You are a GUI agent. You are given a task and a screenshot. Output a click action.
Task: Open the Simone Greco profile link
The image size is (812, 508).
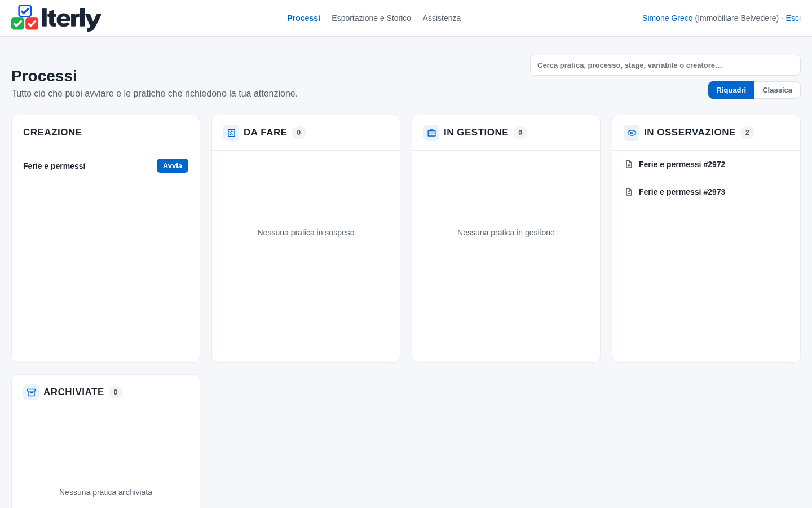tap(667, 18)
